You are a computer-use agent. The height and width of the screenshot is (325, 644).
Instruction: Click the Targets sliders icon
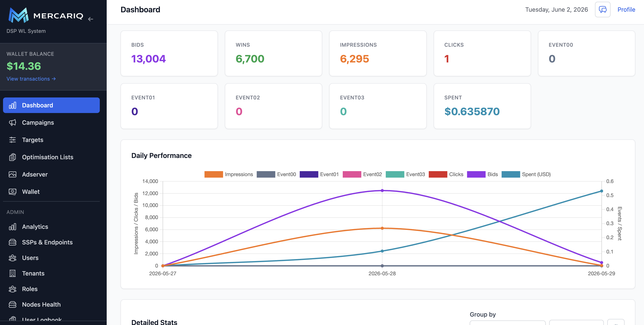click(13, 140)
